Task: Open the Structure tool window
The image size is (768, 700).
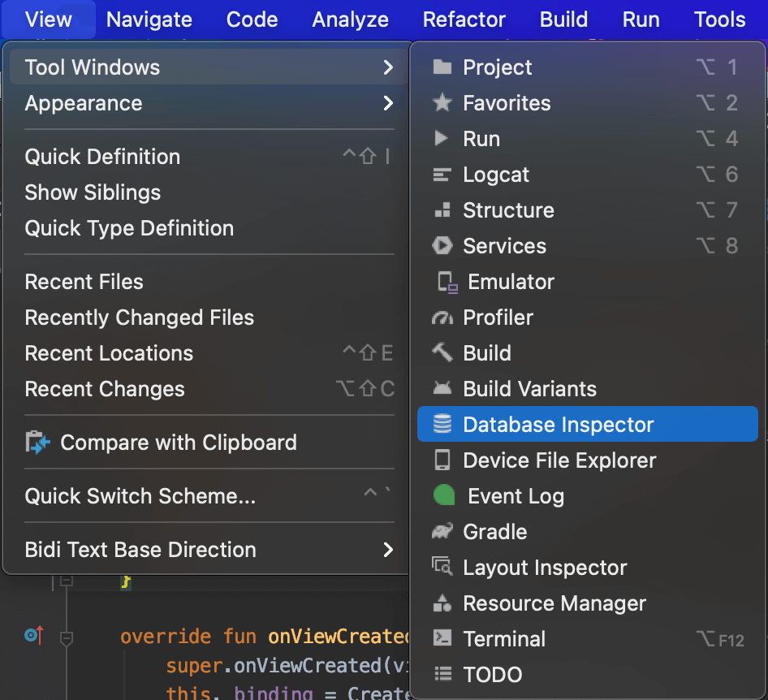Action: pos(588,210)
